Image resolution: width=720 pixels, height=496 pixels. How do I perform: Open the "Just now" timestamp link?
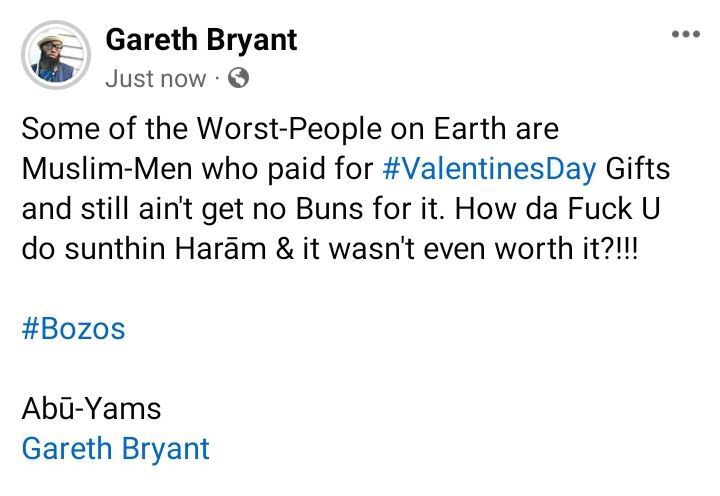pos(155,78)
